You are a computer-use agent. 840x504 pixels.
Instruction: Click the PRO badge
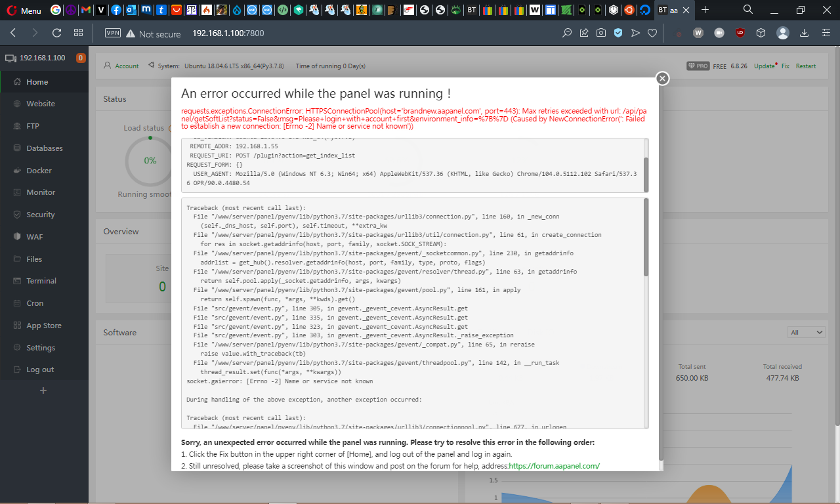pyautogui.click(x=698, y=66)
